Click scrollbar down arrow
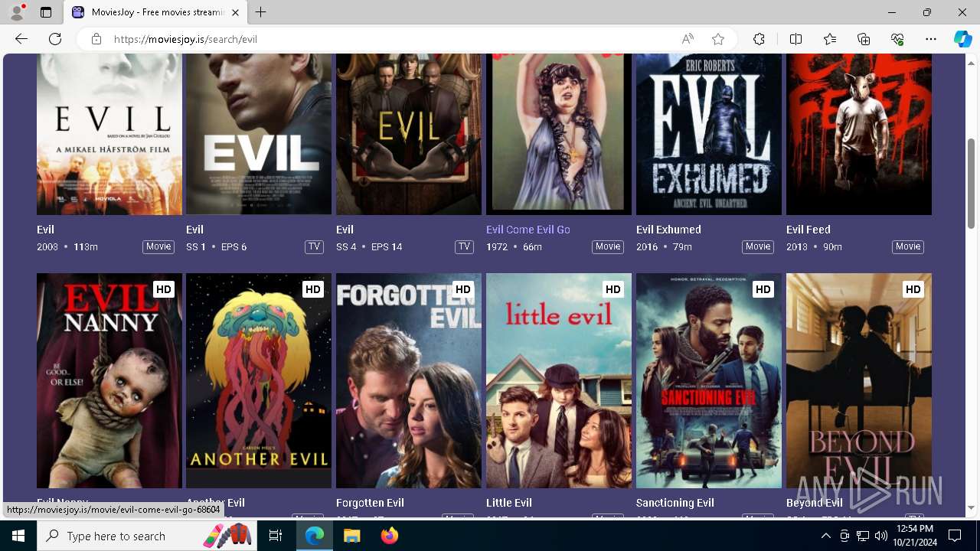Viewport: 980px width, 551px height. point(972,507)
